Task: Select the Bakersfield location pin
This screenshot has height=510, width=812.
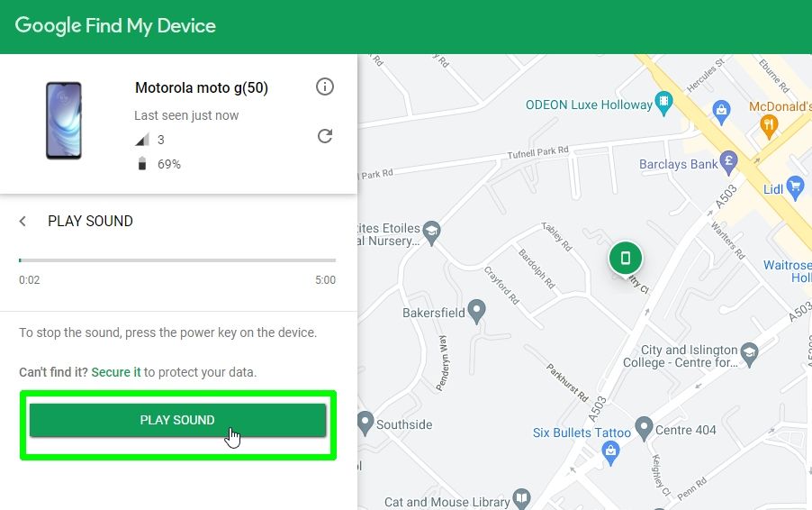Action: click(x=476, y=312)
